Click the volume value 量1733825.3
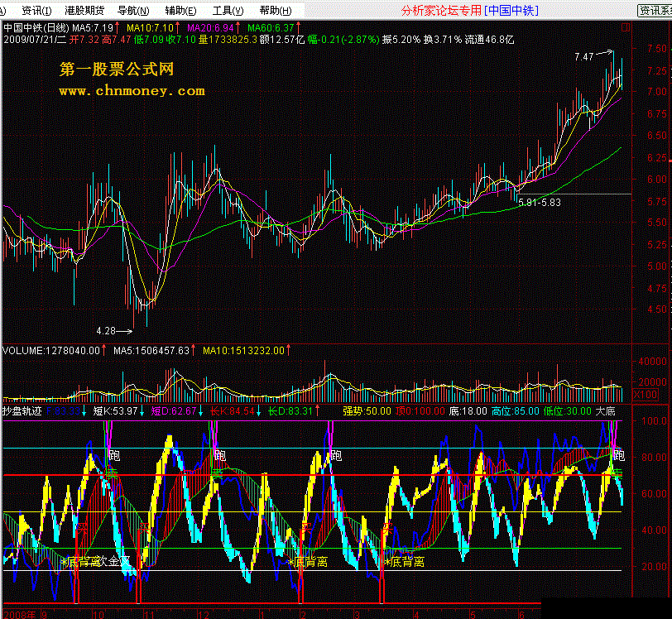 click(x=228, y=40)
